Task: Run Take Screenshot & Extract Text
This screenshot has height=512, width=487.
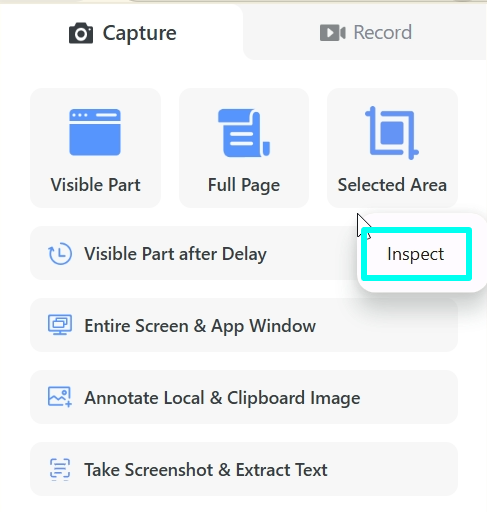Action: pos(244,469)
